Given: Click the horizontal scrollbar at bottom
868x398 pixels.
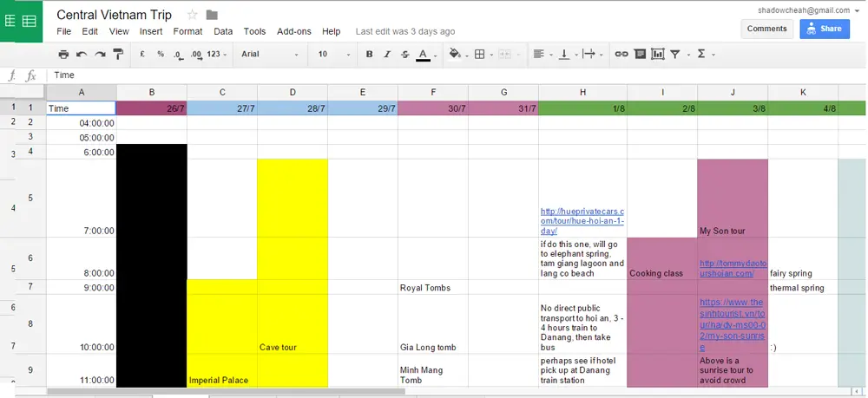Looking at the screenshot, I should pyautogui.click(x=226, y=391).
